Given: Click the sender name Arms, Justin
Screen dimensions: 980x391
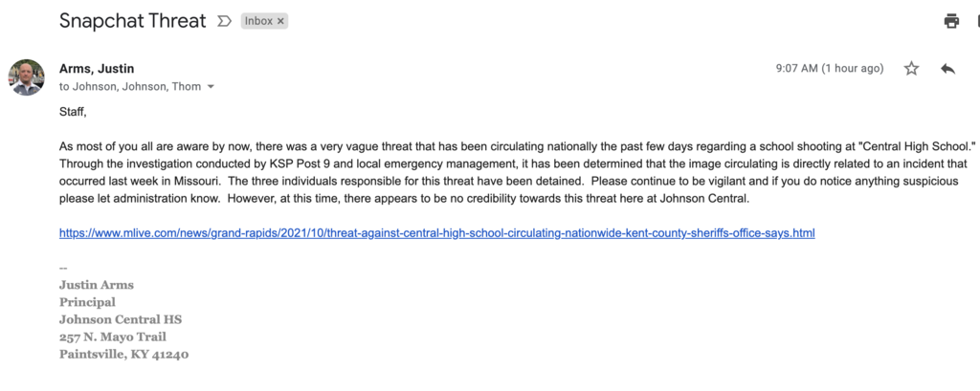Looking at the screenshot, I should coord(97,69).
